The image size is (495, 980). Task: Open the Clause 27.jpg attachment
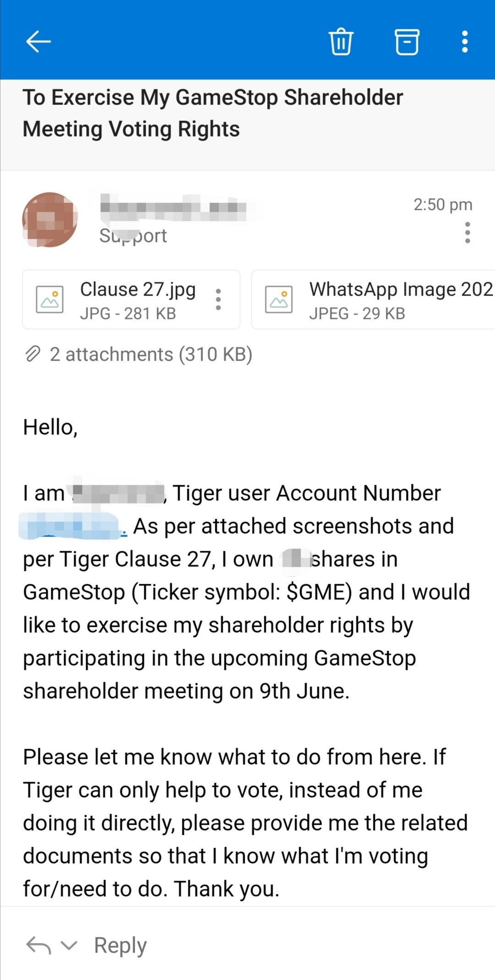tap(137, 300)
